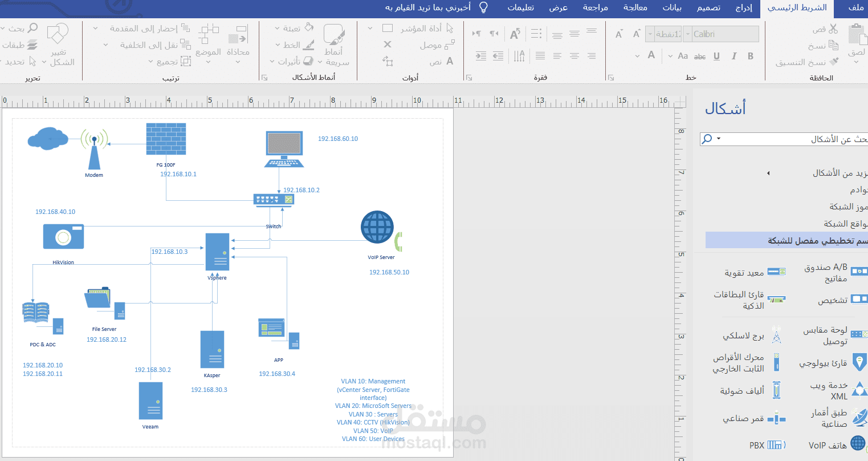Toggle Bold (B) formatting
The image size is (868, 461).
(x=750, y=56)
